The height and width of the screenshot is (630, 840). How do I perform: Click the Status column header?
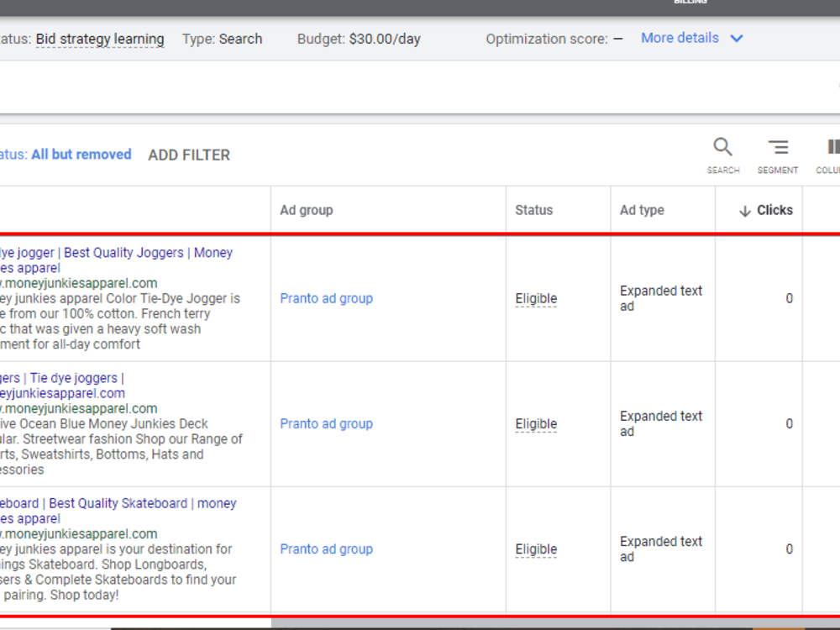[x=533, y=210]
